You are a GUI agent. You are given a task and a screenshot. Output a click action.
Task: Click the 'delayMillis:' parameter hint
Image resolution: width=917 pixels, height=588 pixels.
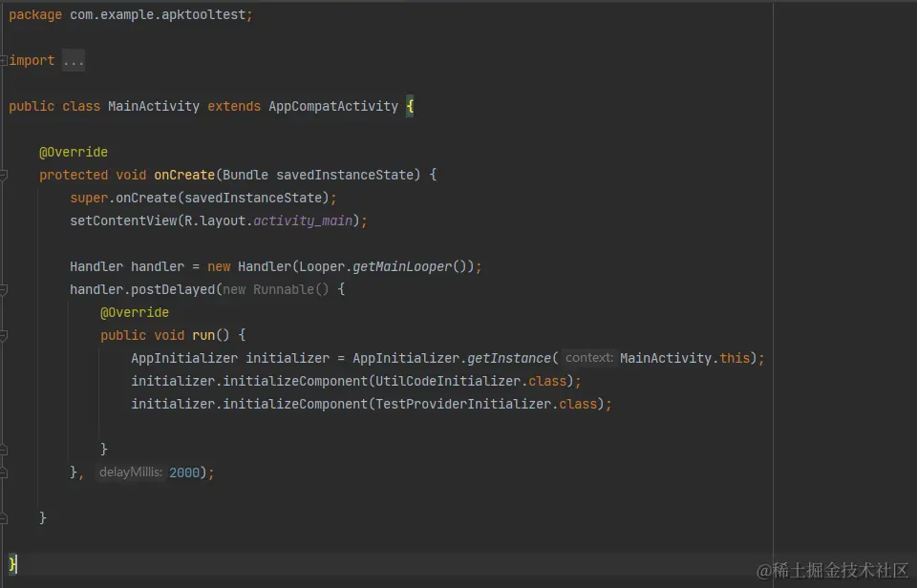[131, 472]
